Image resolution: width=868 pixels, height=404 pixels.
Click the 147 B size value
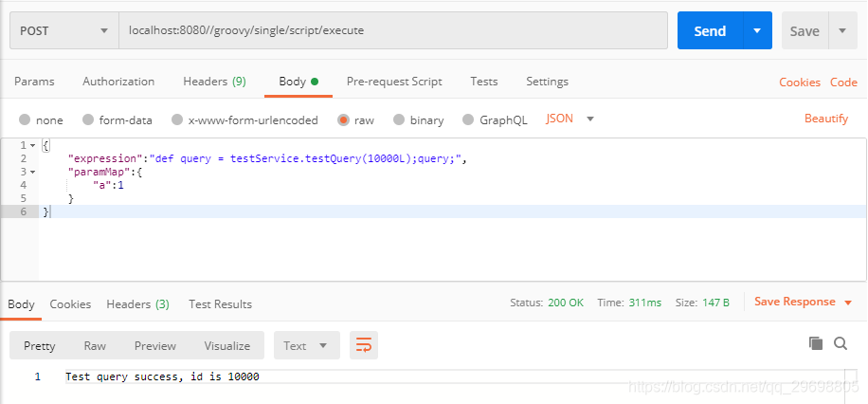pos(715,303)
